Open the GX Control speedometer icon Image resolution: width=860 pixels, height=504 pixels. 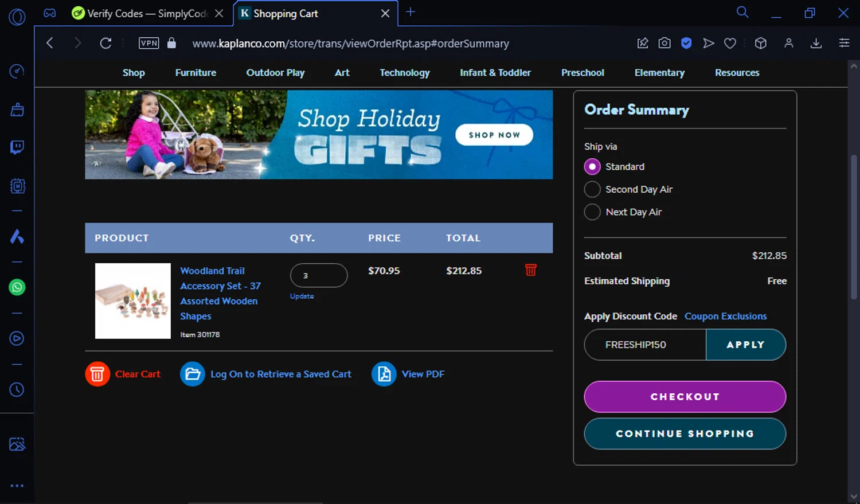pos(17,71)
